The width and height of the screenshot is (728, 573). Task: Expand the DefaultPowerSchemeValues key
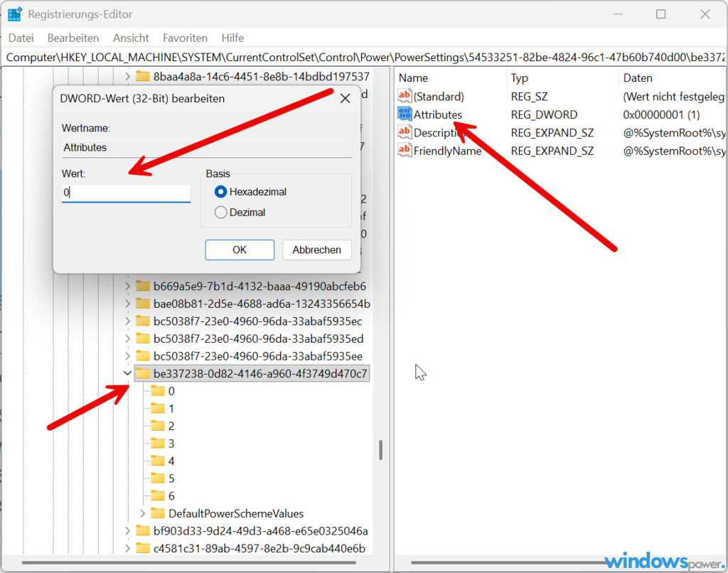tap(142, 513)
